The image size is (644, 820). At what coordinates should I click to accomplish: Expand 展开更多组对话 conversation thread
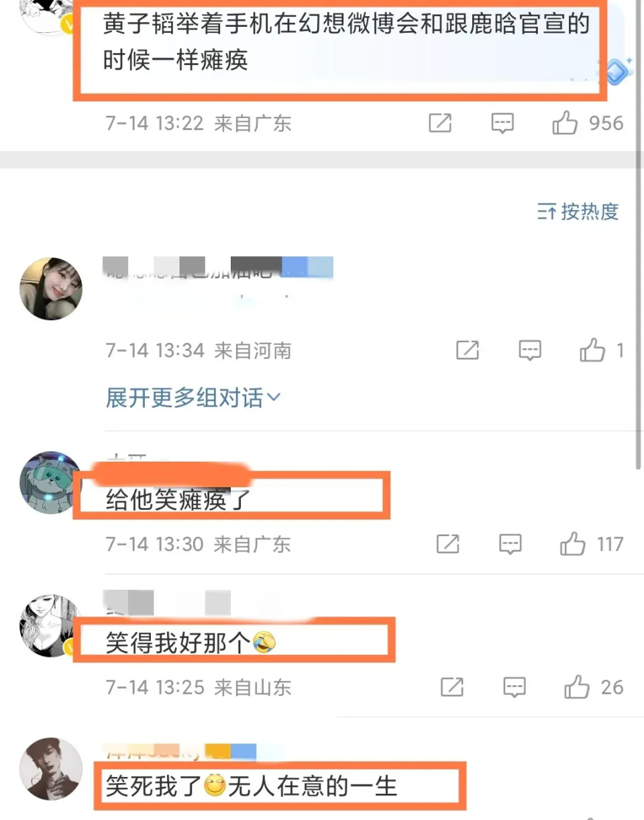tap(193, 399)
